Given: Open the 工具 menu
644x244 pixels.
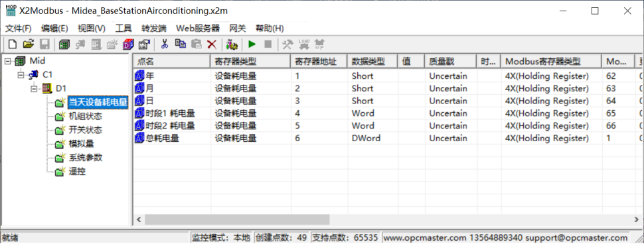Looking at the screenshot, I should [123, 29].
